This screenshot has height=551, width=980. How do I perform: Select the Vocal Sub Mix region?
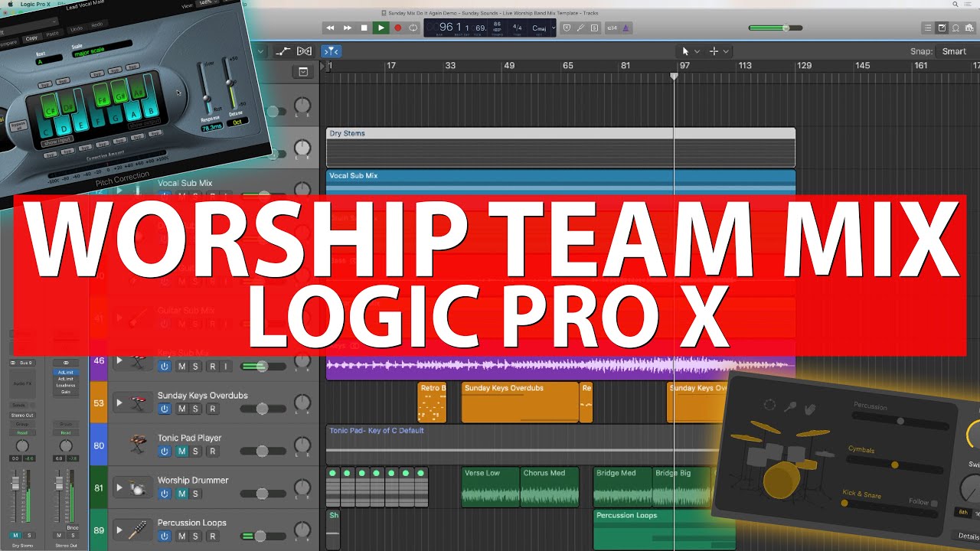point(560,181)
